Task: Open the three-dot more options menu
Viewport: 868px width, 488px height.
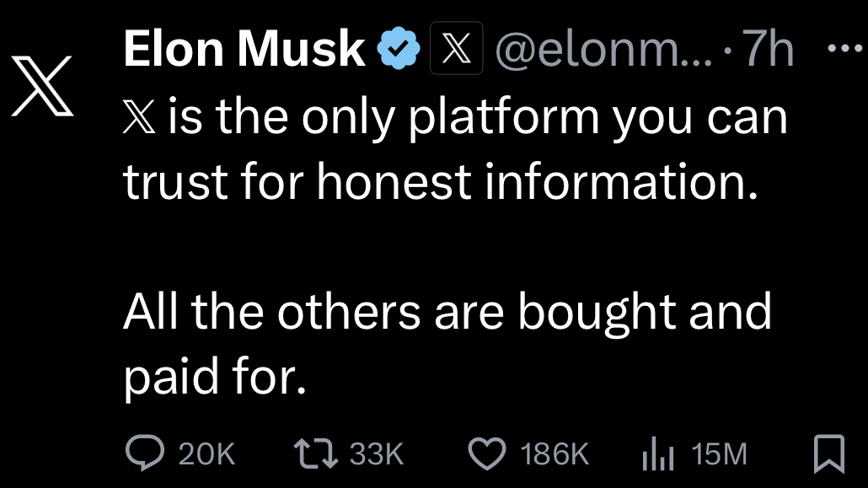Action: click(844, 49)
